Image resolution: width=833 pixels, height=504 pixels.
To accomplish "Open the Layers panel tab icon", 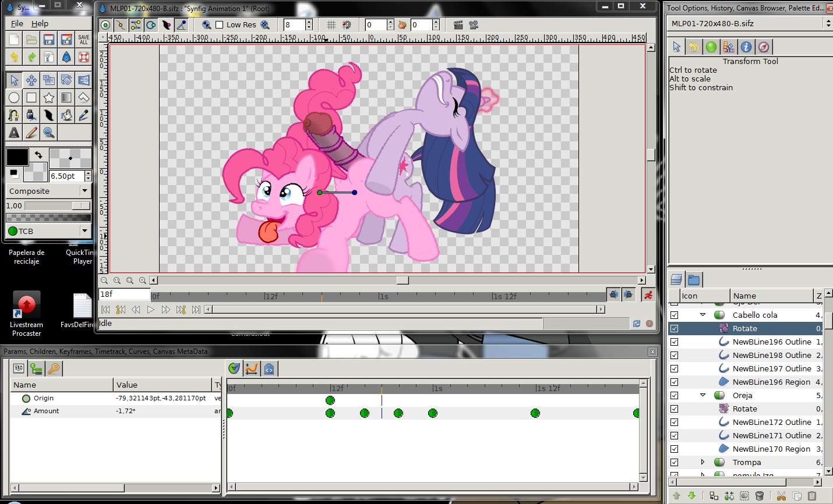I will click(676, 280).
